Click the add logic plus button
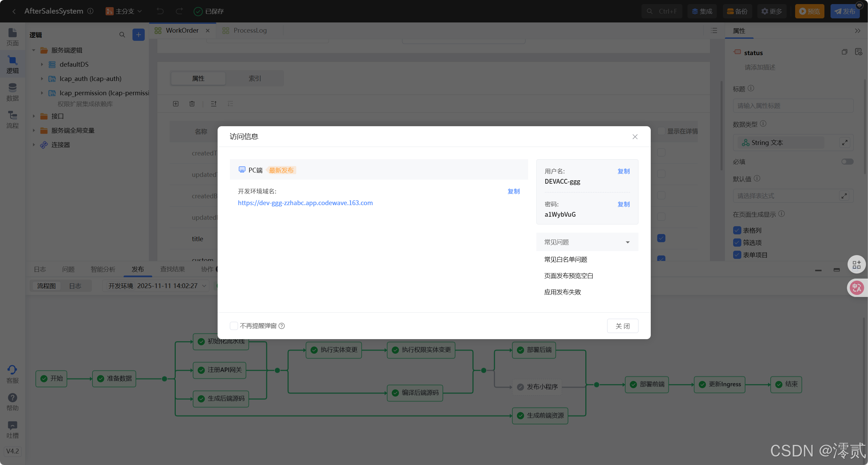Image resolution: width=868 pixels, height=465 pixels. pos(138,35)
